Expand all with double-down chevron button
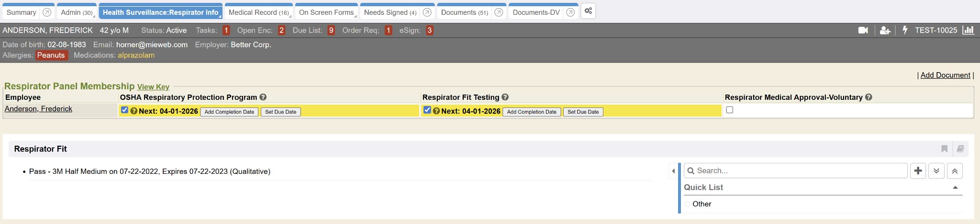The width and height of the screenshot is (980, 224). [x=936, y=171]
